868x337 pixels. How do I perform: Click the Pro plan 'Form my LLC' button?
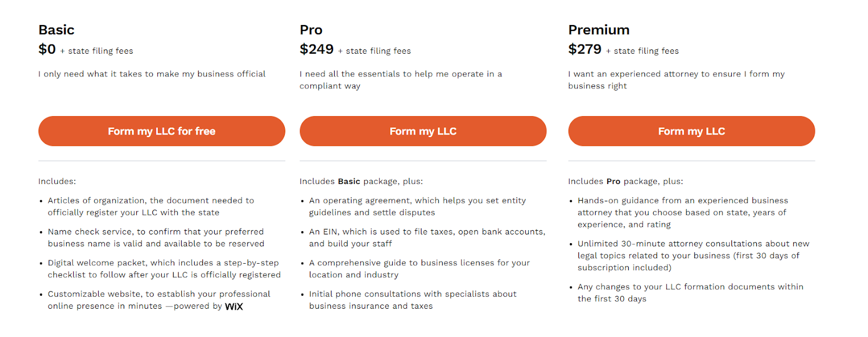click(423, 131)
